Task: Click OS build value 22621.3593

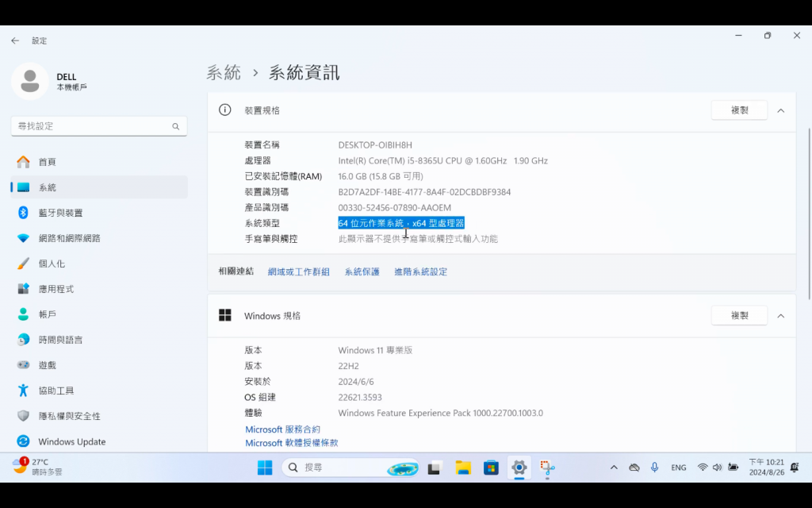Action: click(x=360, y=397)
